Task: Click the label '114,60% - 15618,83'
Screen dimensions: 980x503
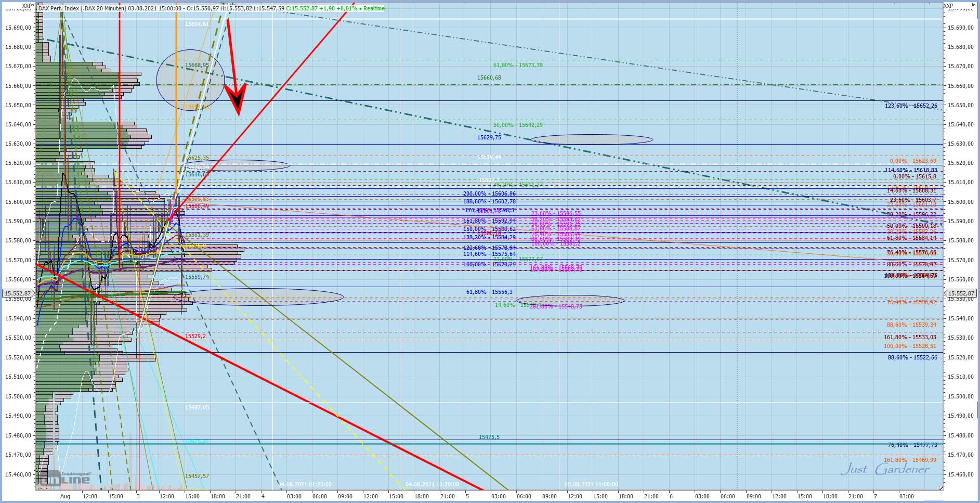Action: pyautogui.click(x=911, y=170)
